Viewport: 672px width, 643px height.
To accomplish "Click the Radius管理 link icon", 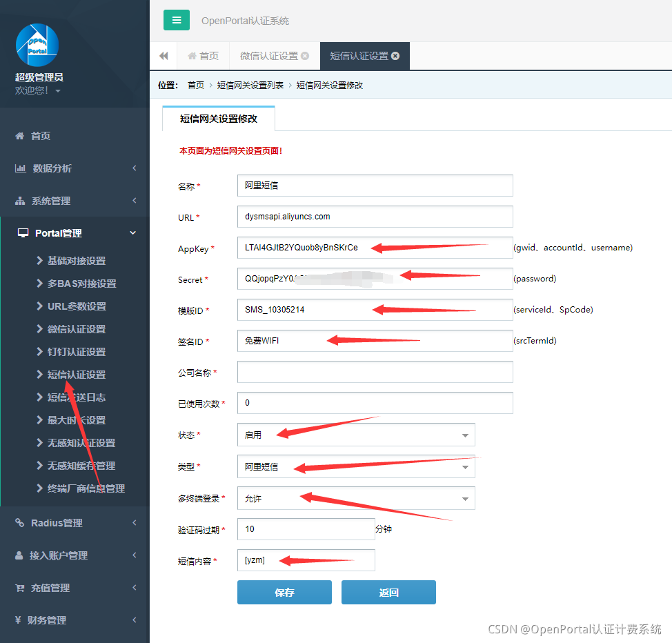I will point(20,522).
